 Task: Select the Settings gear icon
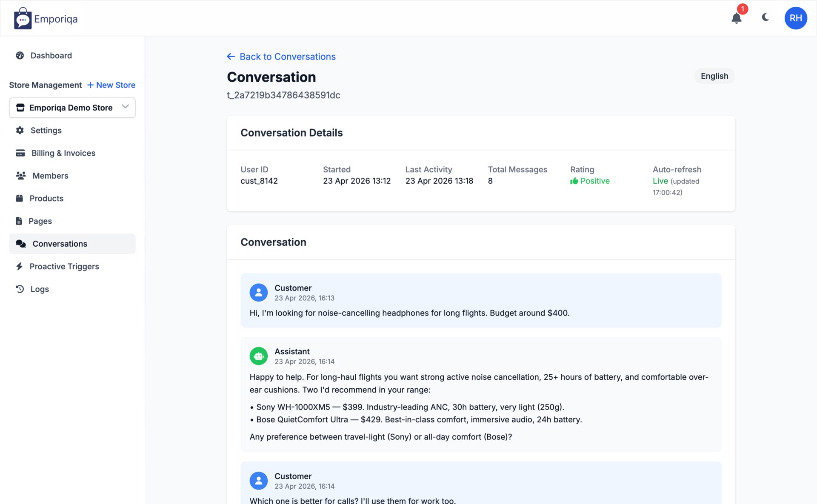20,130
